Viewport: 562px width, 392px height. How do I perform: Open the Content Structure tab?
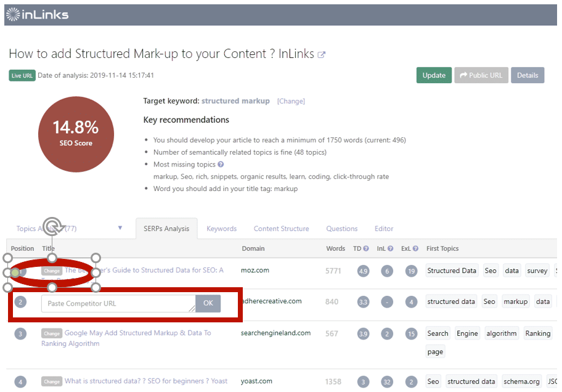282,229
